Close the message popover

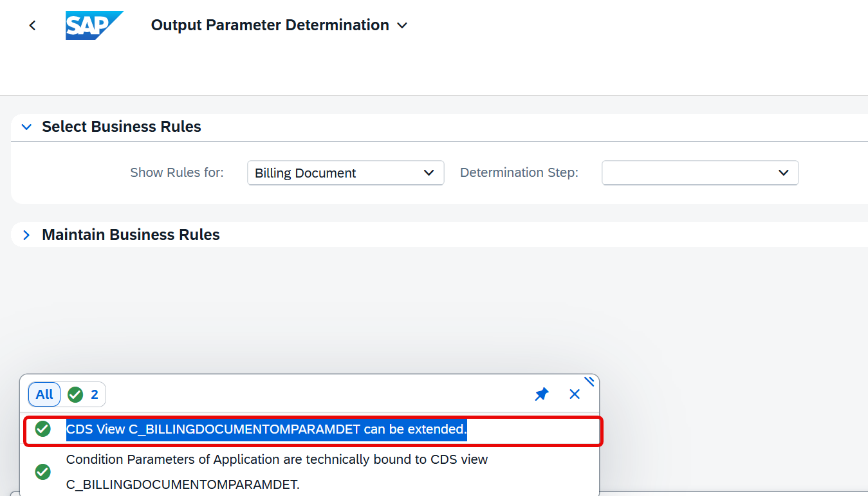pyautogui.click(x=575, y=394)
